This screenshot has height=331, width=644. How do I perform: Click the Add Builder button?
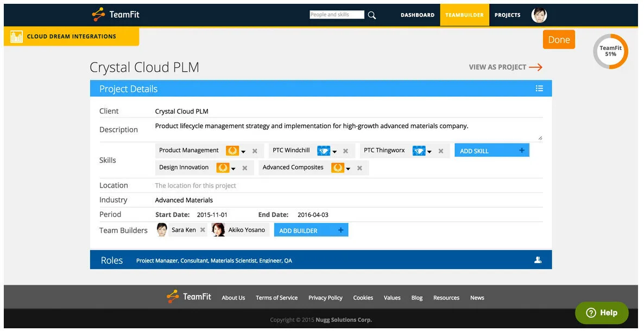coord(311,230)
